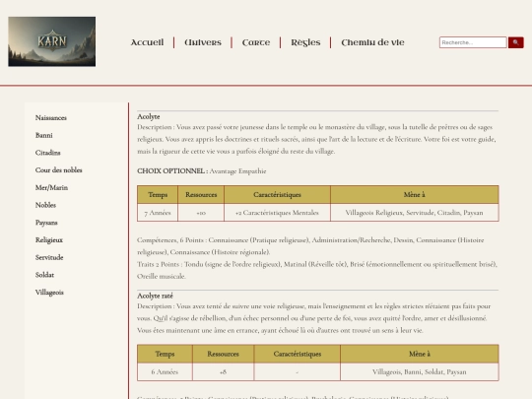The image size is (532, 399).
Task: Click Villageois Religieux, Servitude, Citadin, Paysan cell
Action: click(x=414, y=213)
